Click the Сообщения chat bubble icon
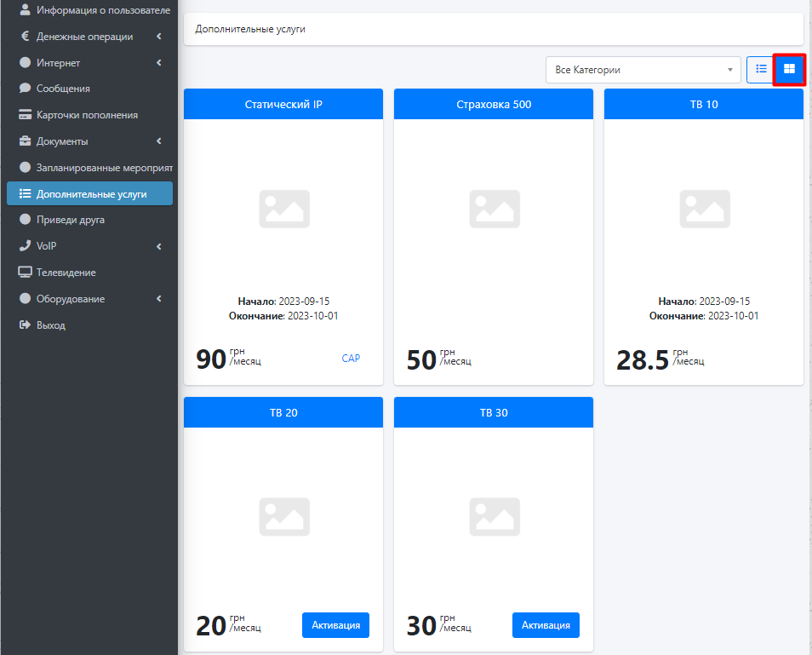This screenshot has height=655, width=812. point(25,89)
